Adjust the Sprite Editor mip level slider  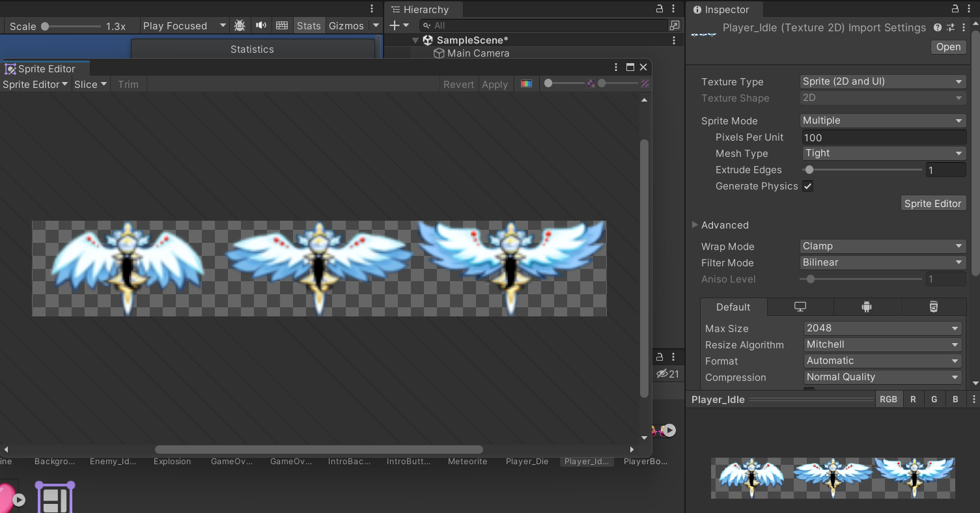pyautogui.click(x=619, y=83)
